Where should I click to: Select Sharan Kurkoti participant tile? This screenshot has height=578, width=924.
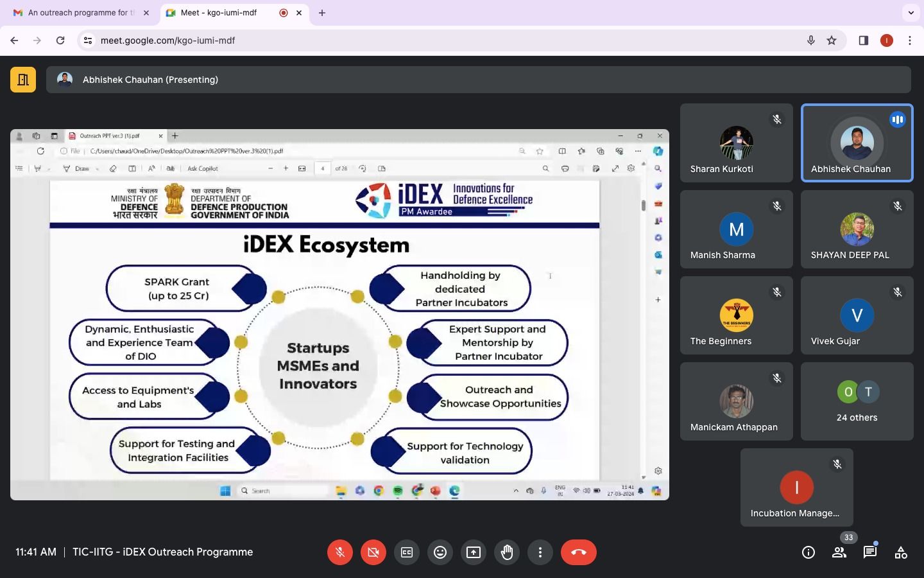point(737,143)
